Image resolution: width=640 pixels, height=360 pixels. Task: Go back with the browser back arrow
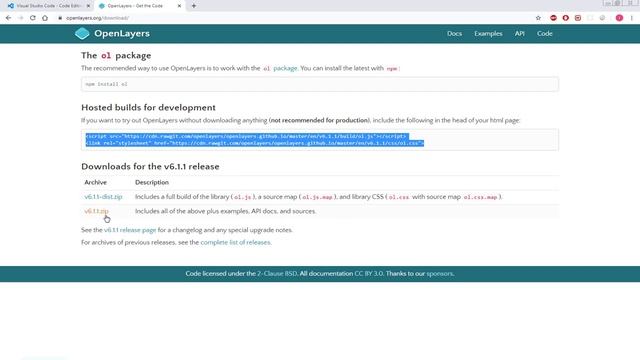pyautogui.click(x=8, y=18)
